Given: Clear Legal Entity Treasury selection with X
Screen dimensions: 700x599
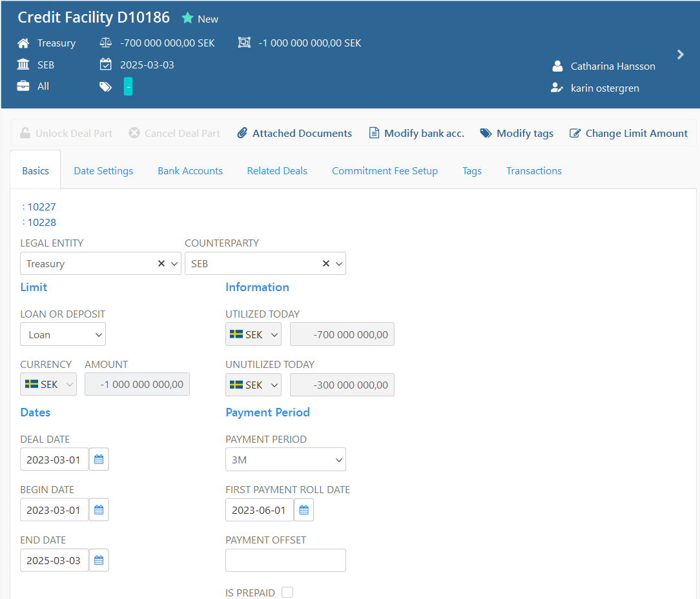Looking at the screenshot, I should point(161,263).
